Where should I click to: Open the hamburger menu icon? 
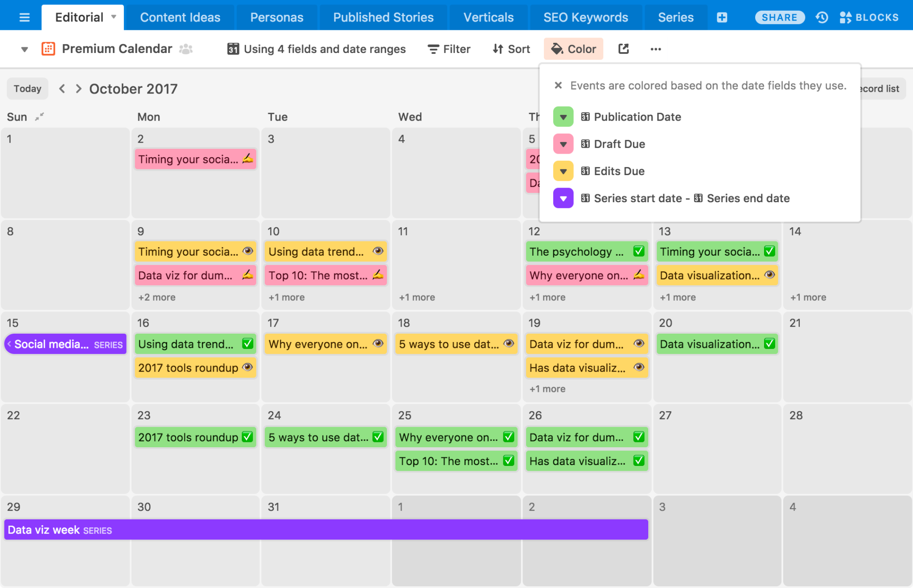(x=25, y=17)
